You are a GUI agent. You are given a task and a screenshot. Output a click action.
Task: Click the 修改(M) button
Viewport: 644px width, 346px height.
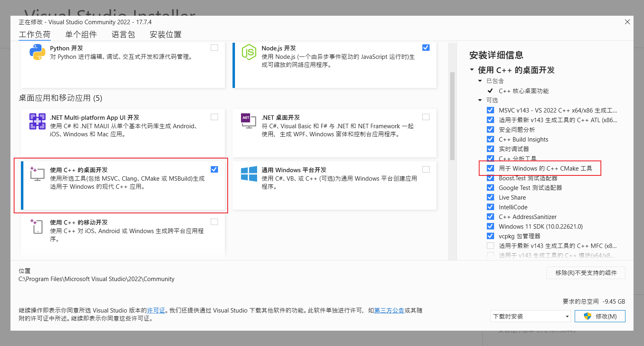click(x=600, y=316)
